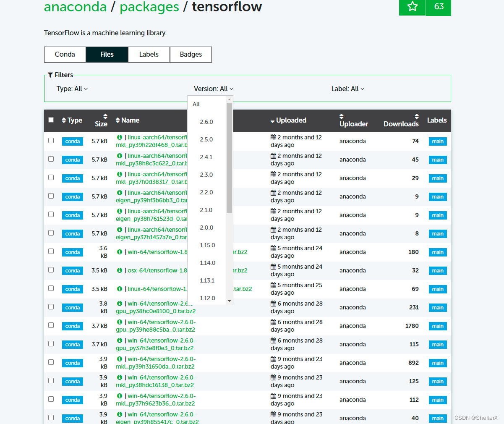Image resolution: width=504 pixels, height=424 pixels.
Task: Check the row with 892 downloads
Action: tap(51, 362)
